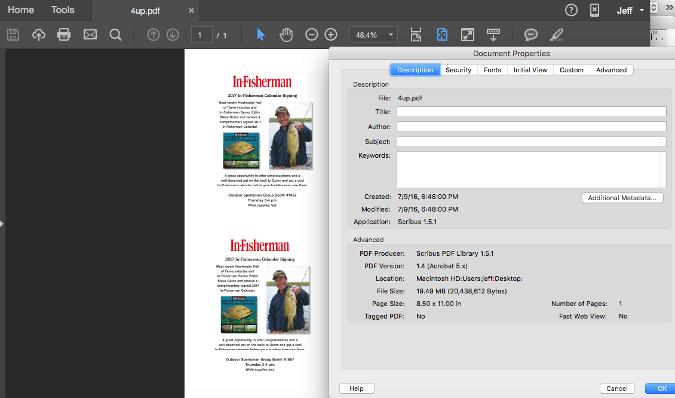
Task: Click the file name 4up.pdf text
Action: pos(410,98)
